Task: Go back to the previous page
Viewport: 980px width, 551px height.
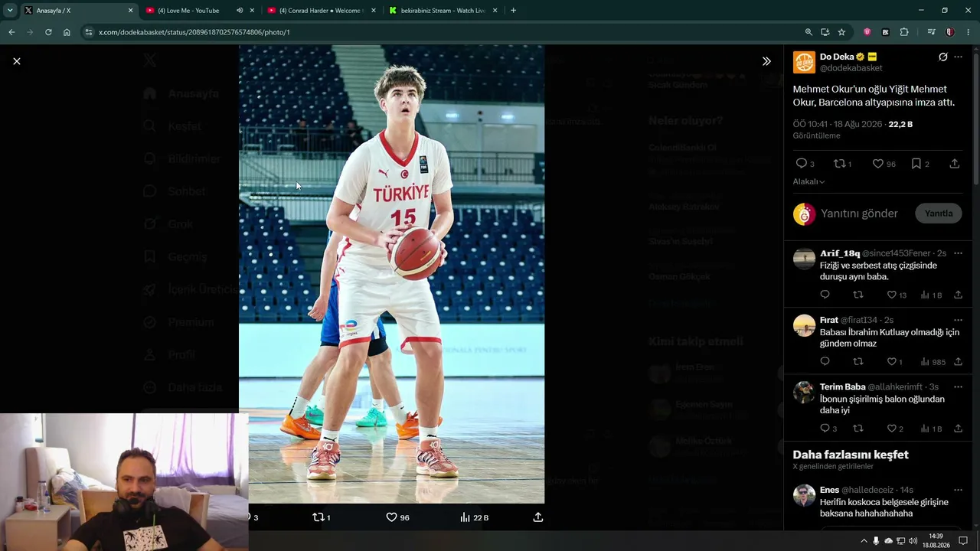Action: pyautogui.click(x=11, y=32)
